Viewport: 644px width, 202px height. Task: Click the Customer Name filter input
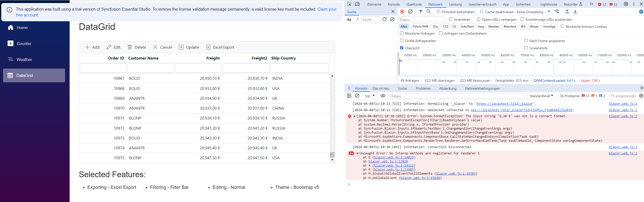150,68
